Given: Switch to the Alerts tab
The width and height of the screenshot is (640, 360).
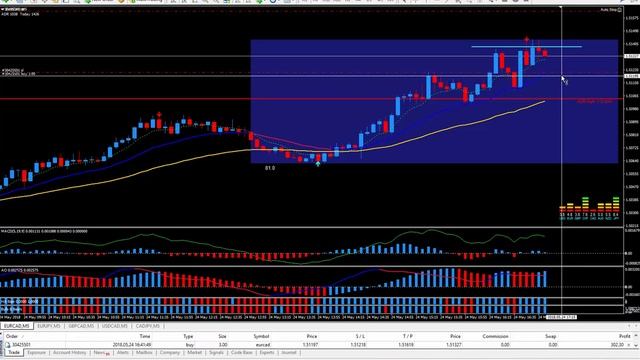Looking at the screenshot, I should pyautogui.click(x=122, y=352).
